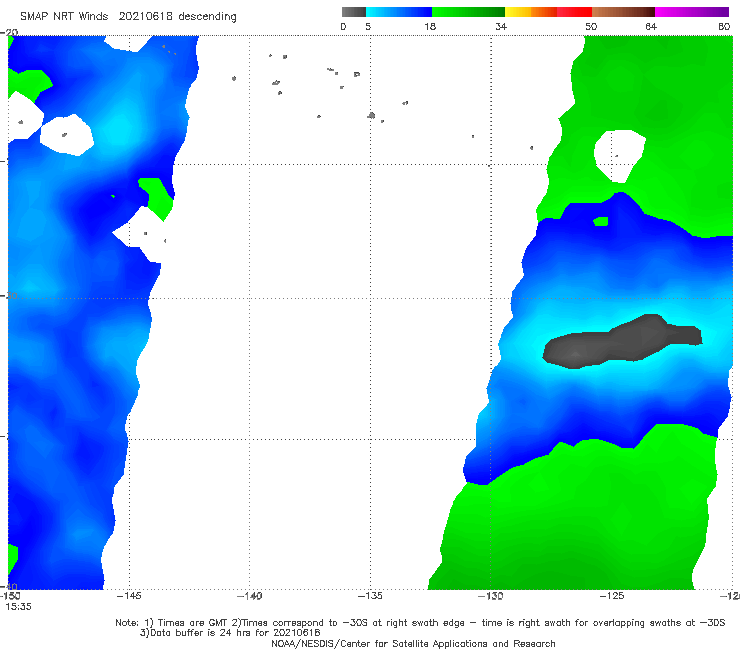Click the color bar label '34'
The image size is (740, 650).
click(501, 26)
